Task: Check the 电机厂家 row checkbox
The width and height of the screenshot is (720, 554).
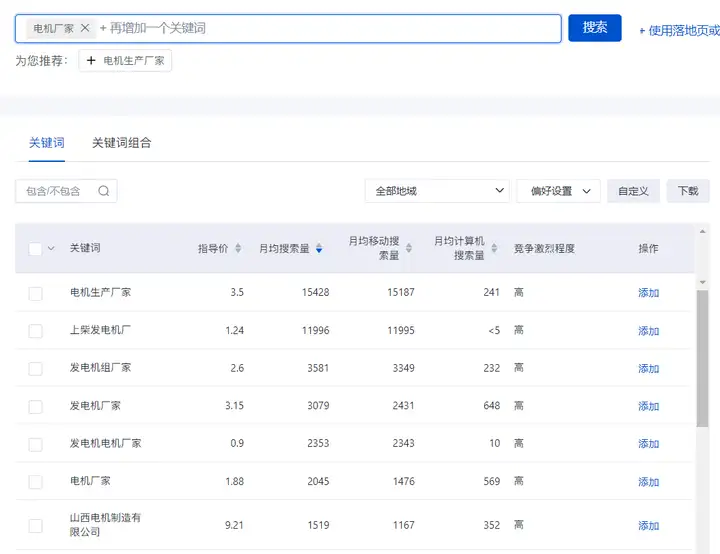Action: pos(35,482)
